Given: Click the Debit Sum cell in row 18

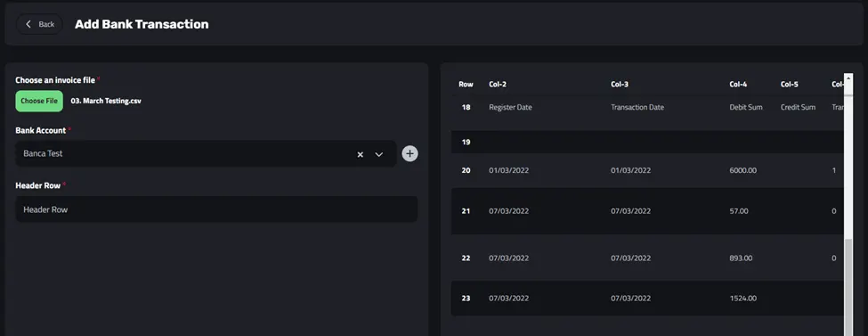Looking at the screenshot, I should click(x=746, y=107).
